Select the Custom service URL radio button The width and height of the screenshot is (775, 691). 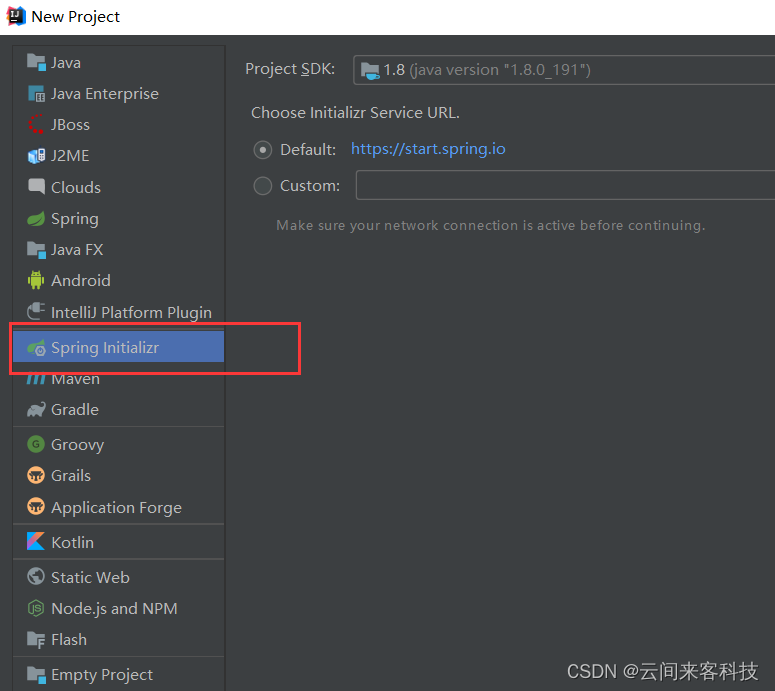(262, 186)
